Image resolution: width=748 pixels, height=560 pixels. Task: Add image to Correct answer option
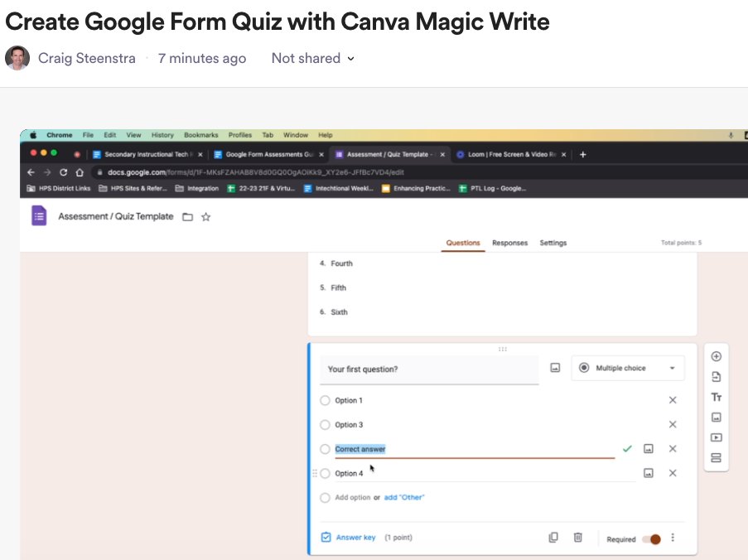pos(649,449)
